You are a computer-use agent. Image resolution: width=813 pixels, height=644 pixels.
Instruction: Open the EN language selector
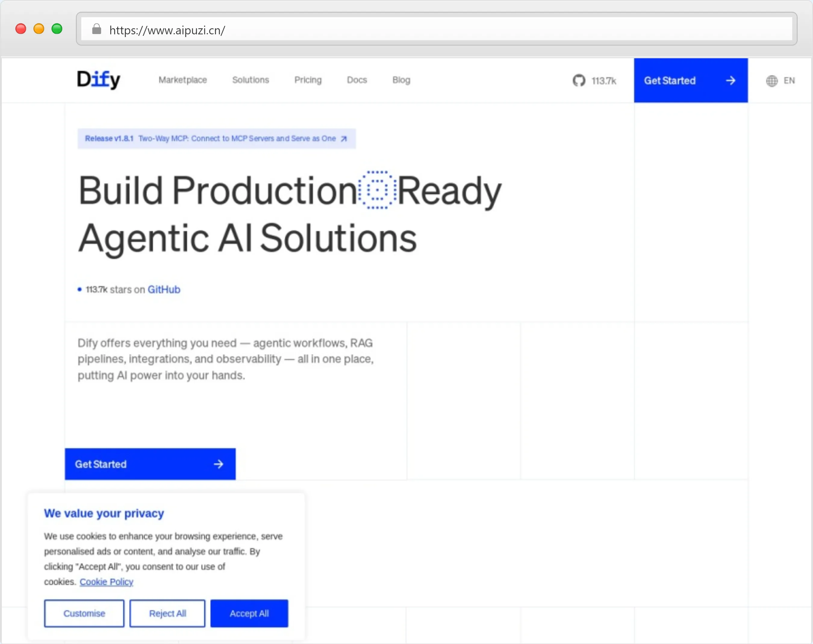click(780, 81)
